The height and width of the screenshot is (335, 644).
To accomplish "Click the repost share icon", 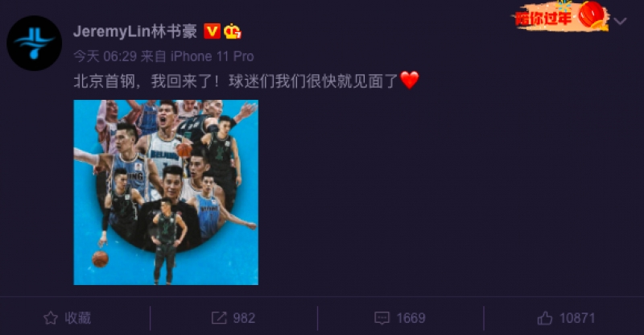I will pos(219,318).
